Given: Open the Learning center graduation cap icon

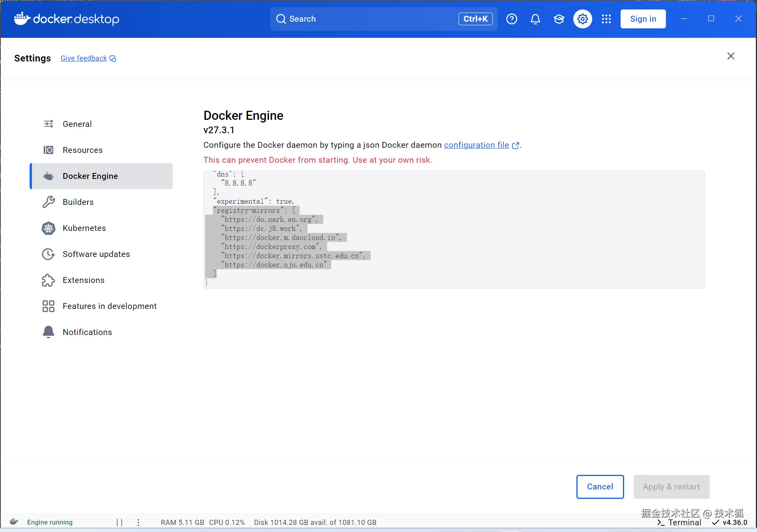Looking at the screenshot, I should click(559, 19).
